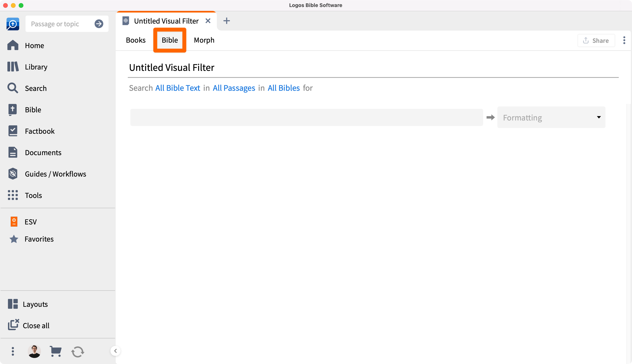Image resolution: width=632 pixels, height=364 pixels.
Task: Change the All Passages range
Action: [234, 88]
